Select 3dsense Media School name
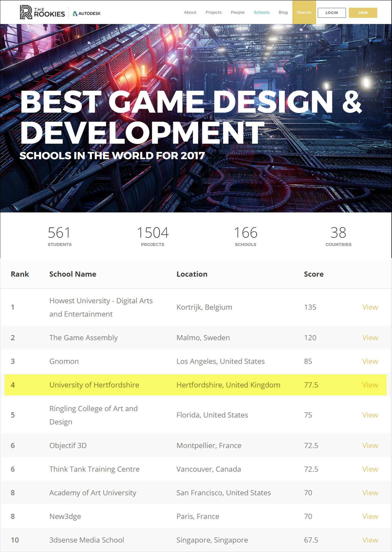The height and width of the screenshot is (552, 392). click(x=87, y=540)
